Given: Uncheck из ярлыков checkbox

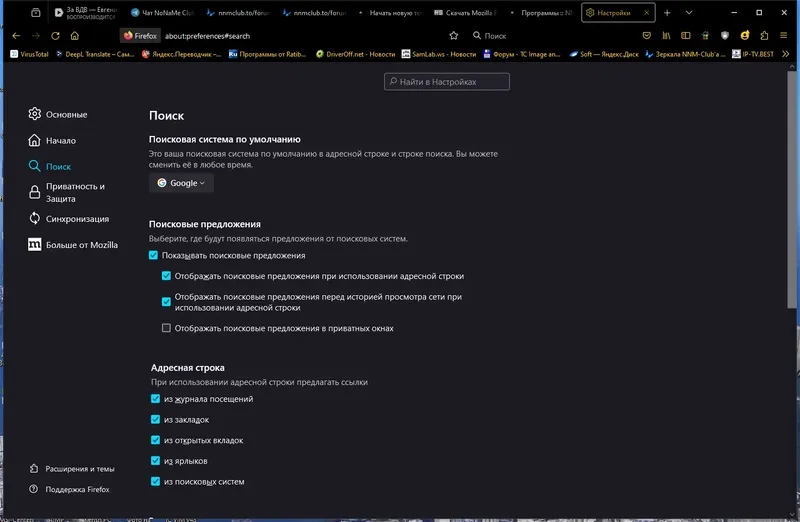Looking at the screenshot, I should click(156, 461).
